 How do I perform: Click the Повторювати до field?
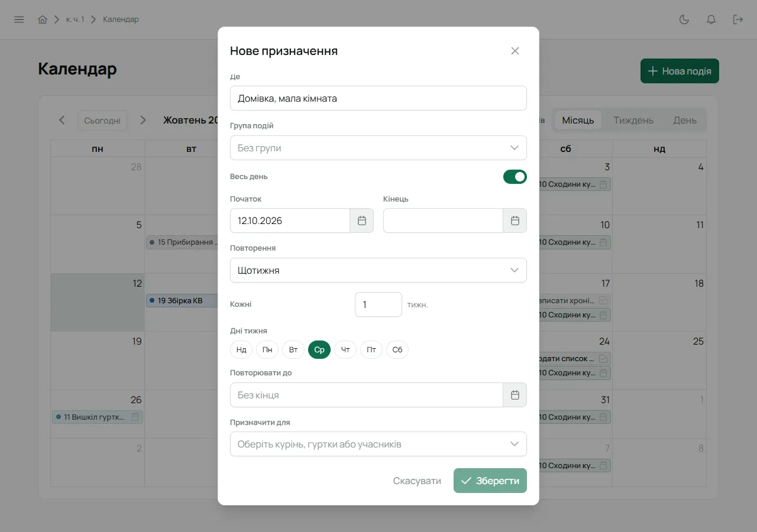(367, 395)
